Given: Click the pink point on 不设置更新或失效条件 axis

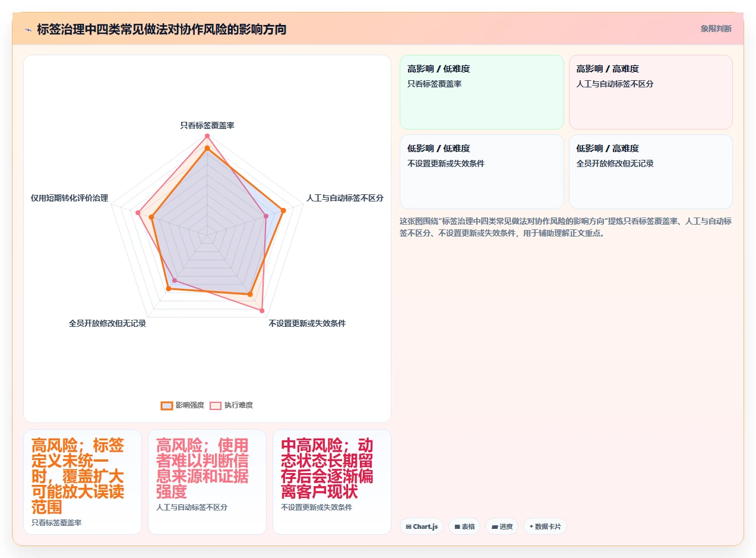Looking at the screenshot, I should point(262,310).
